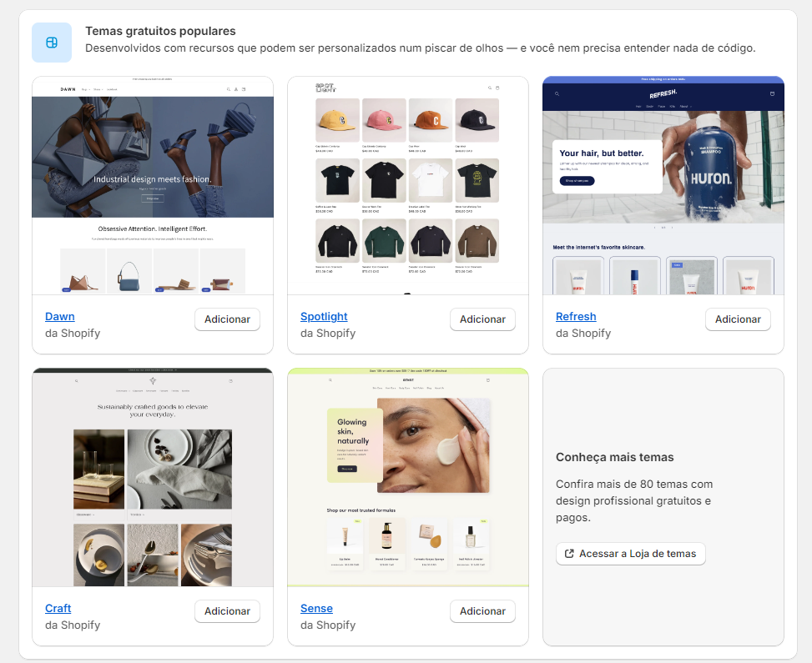Click 'da Shopify' text under Dawn

click(73, 334)
